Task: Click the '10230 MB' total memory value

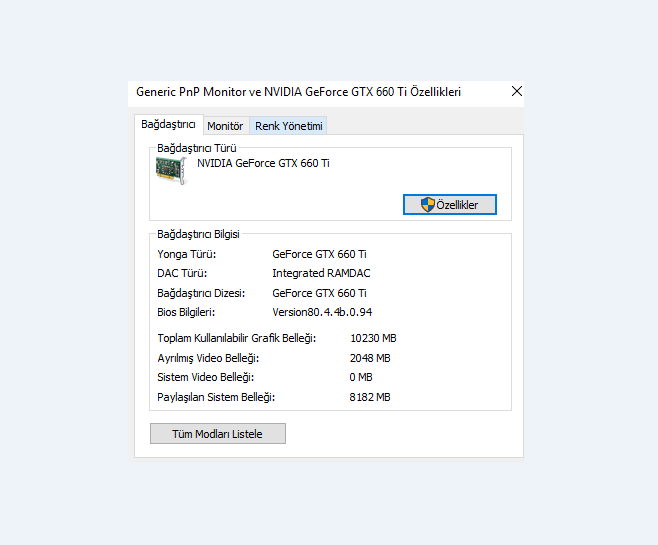Action: (373, 338)
